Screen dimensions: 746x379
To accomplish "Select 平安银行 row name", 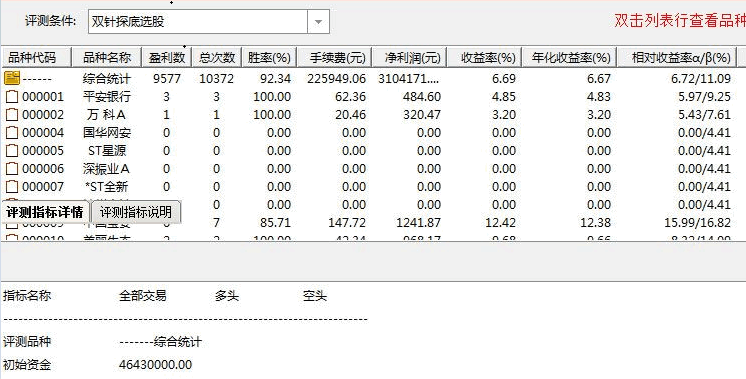I will pyautogui.click(x=107, y=97).
